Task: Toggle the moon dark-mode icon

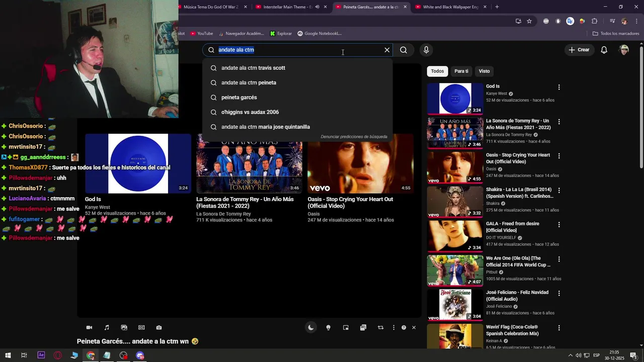Action: (311, 328)
